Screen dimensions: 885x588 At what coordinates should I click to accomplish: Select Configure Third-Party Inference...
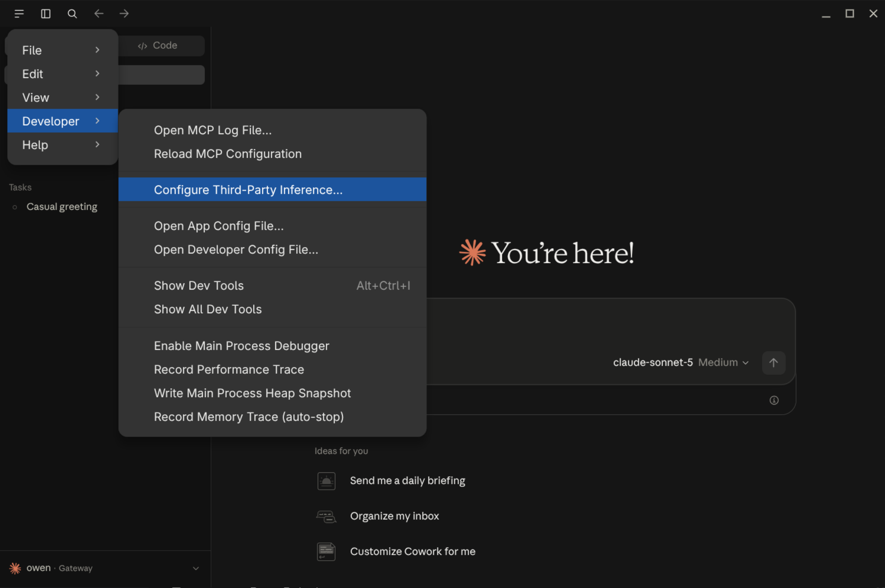272,189
